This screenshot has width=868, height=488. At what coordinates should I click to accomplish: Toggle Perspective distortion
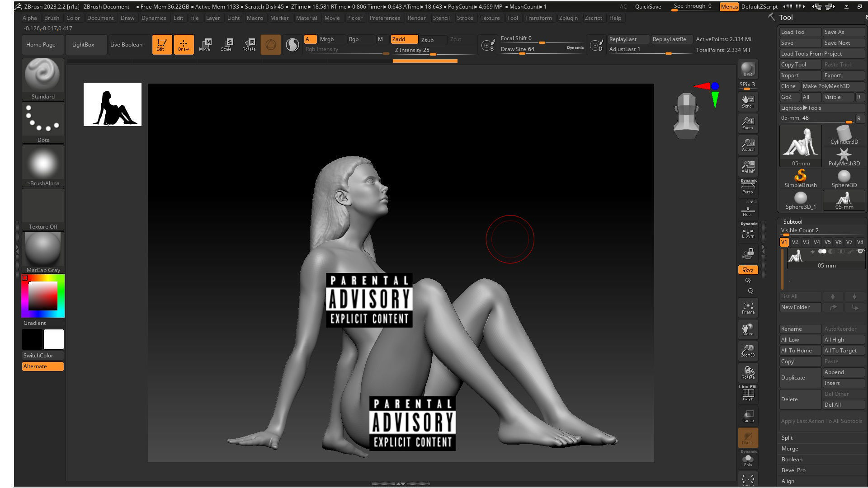(748, 187)
